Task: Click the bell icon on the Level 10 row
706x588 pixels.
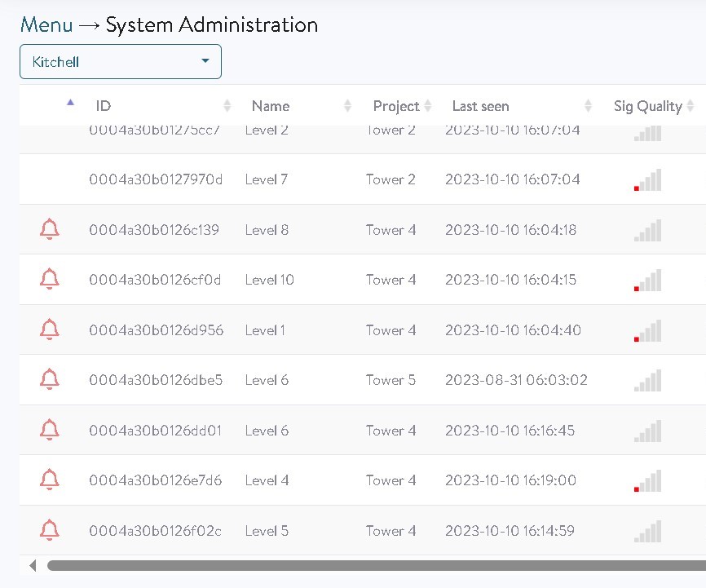Action: coord(50,280)
